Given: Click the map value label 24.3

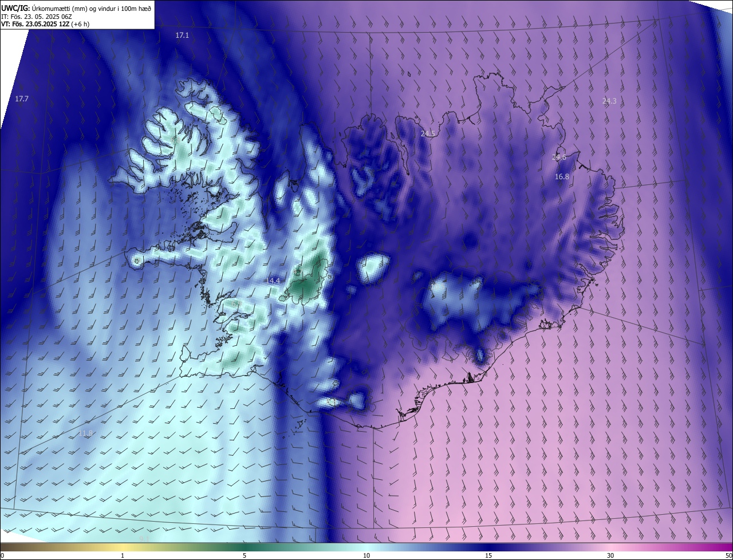Looking at the screenshot, I should tap(609, 101).
